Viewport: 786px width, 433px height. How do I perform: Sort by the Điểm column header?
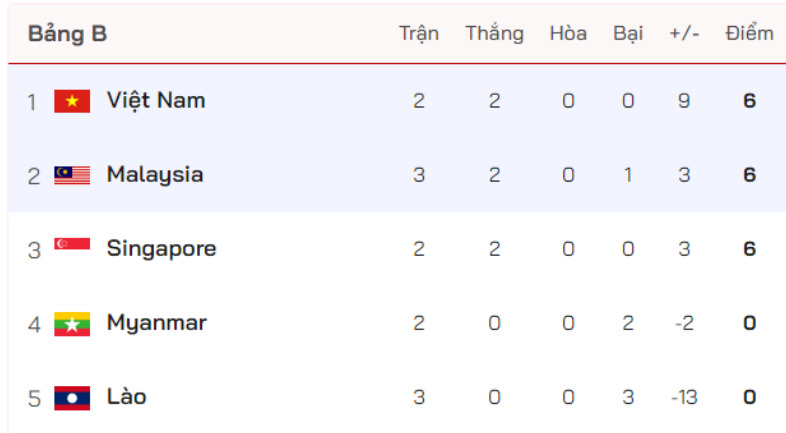[750, 33]
